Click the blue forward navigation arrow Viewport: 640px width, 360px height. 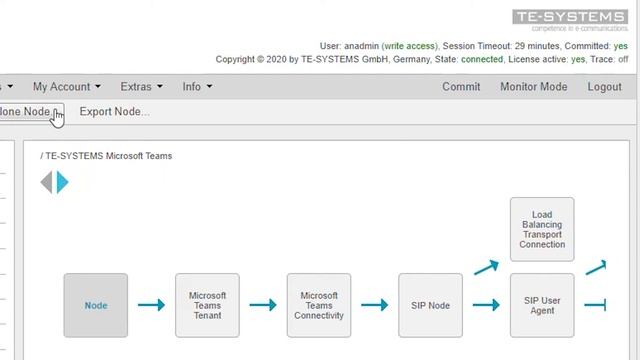point(62,182)
